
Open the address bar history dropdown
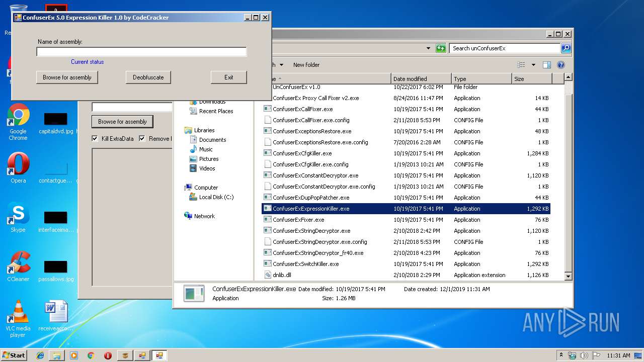point(428,48)
